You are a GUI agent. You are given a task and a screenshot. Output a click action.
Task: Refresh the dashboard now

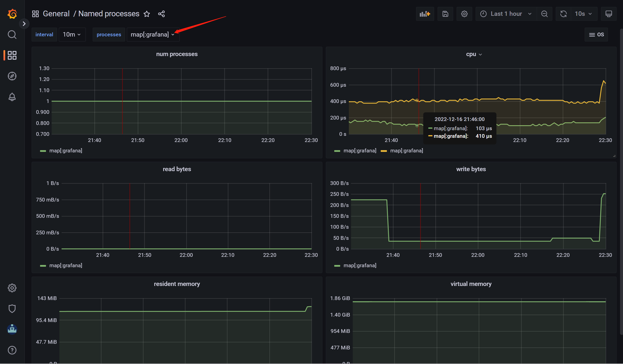[563, 14]
